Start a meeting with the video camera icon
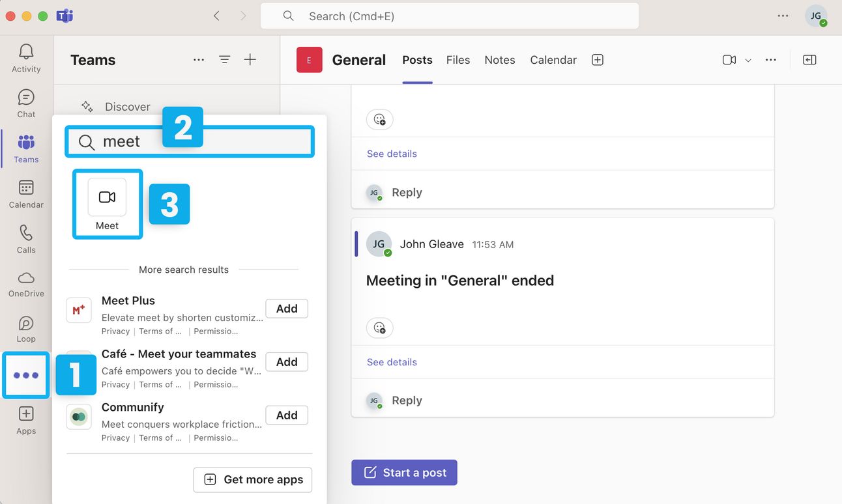 point(729,60)
